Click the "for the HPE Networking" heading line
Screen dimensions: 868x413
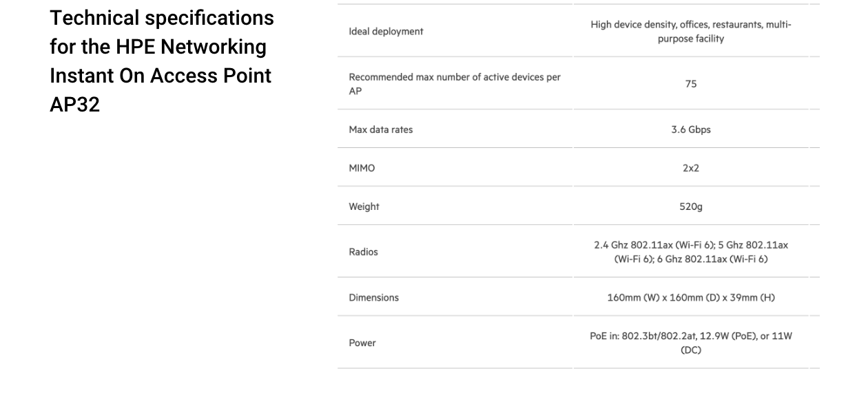158,47
